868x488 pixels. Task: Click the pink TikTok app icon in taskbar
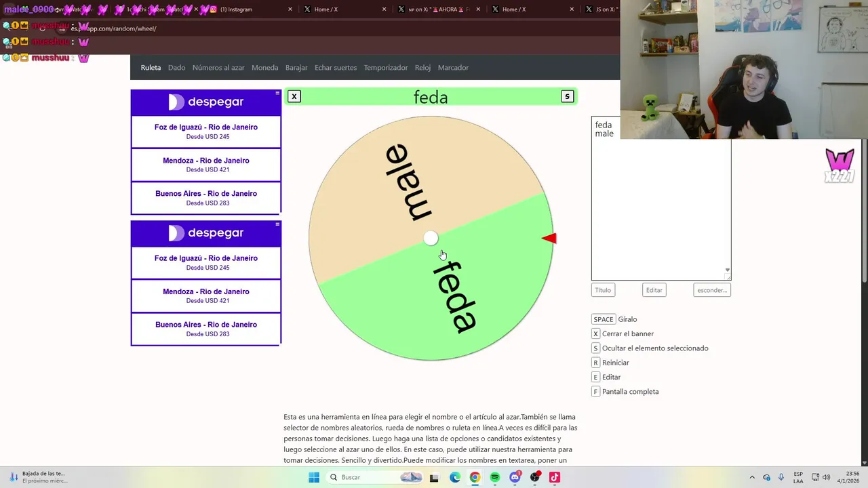point(555,477)
